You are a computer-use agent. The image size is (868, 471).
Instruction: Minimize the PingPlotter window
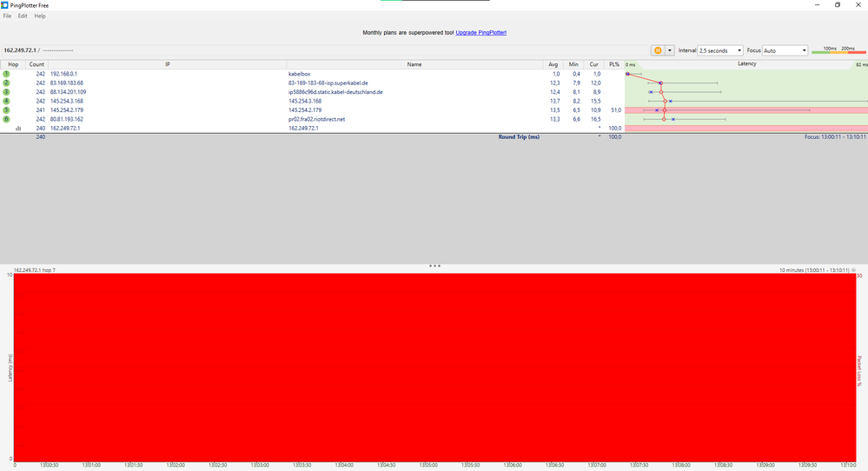click(817, 5)
